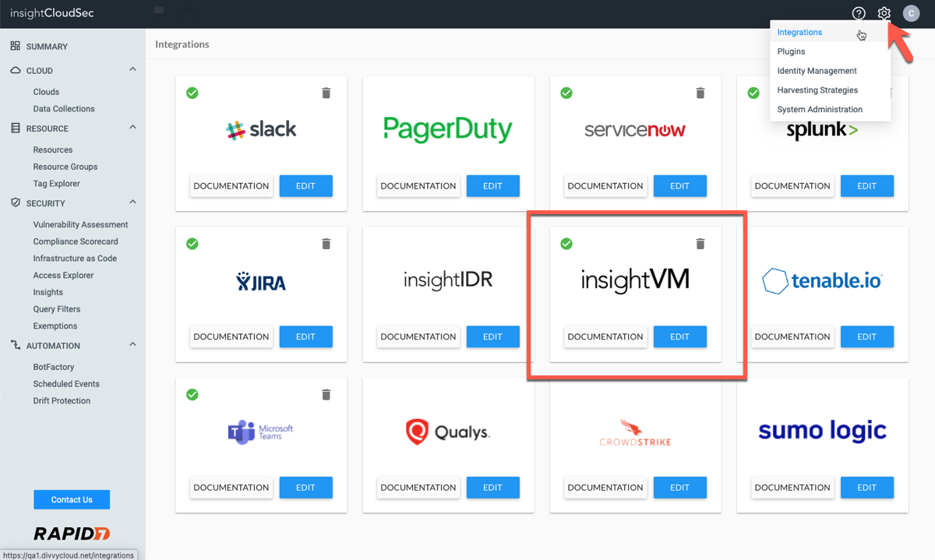Open Scheduled Events page
The width and height of the screenshot is (935, 560).
(66, 384)
